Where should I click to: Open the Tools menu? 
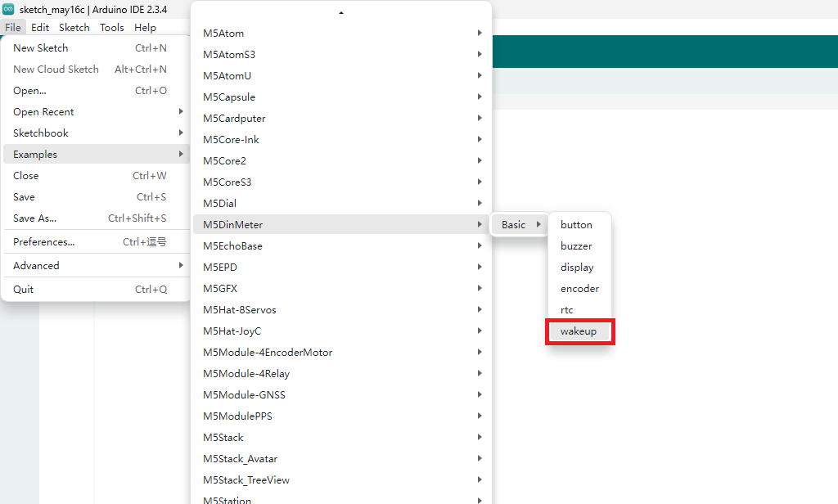point(111,27)
